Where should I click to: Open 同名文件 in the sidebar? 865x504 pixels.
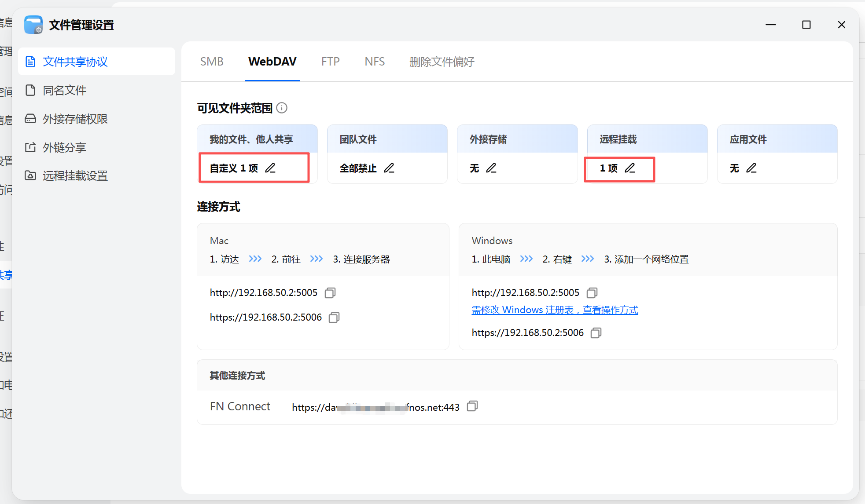(64, 91)
